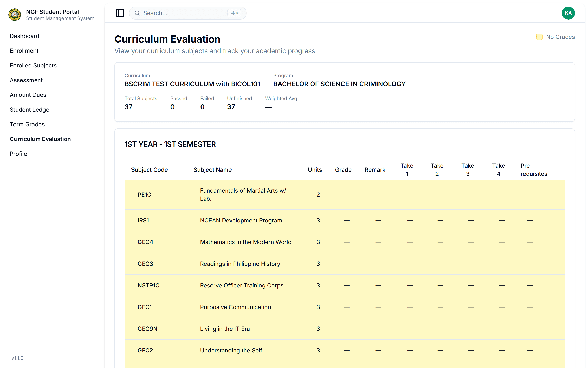Click Fundamentals of Martial Arts w/ Lab.
Viewport: 588px width, 368px height.
tap(243, 195)
